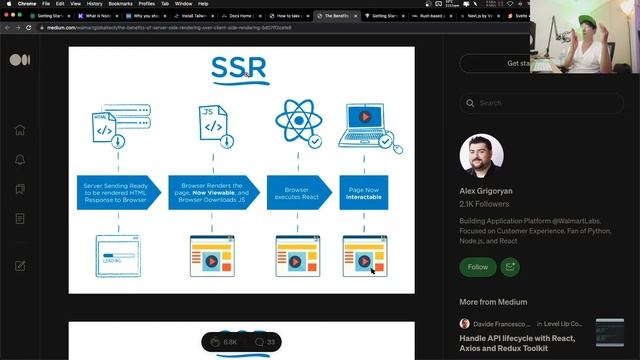This screenshot has height=360, width=640.
Task: Open the 2.1K Followers link
Action: [x=484, y=204]
